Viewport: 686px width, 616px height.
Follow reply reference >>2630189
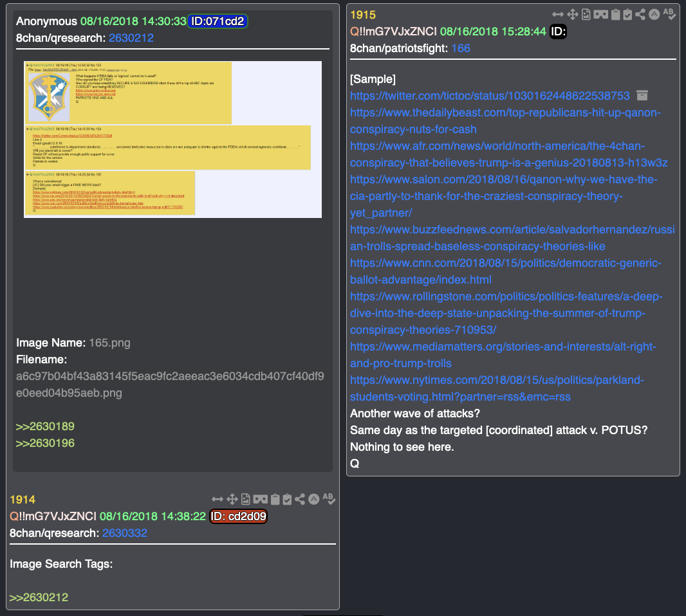(45, 426)
